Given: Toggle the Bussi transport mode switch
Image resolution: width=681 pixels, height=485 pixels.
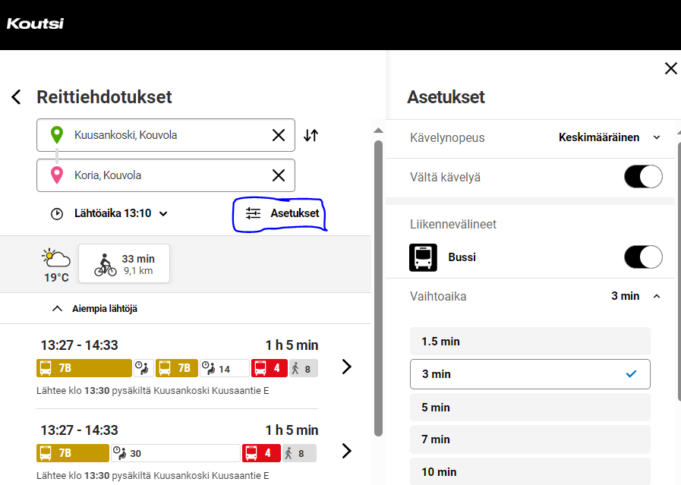Looking at the screenshot, I should click(x=643, y=257).
